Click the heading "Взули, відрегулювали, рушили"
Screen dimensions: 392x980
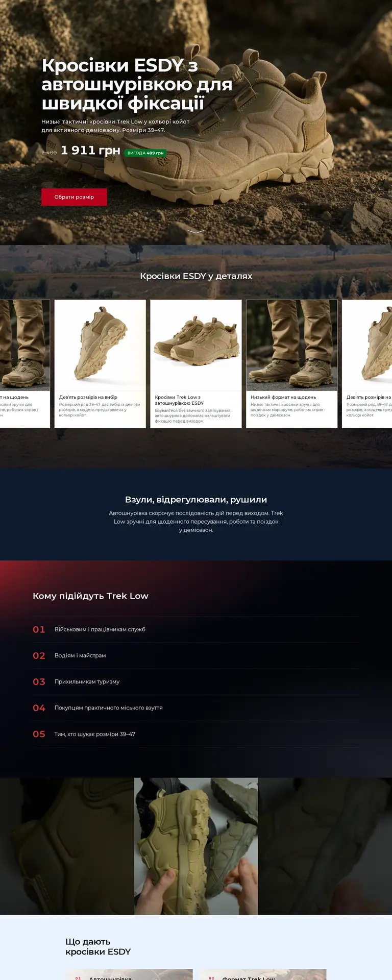coord(196,500)
